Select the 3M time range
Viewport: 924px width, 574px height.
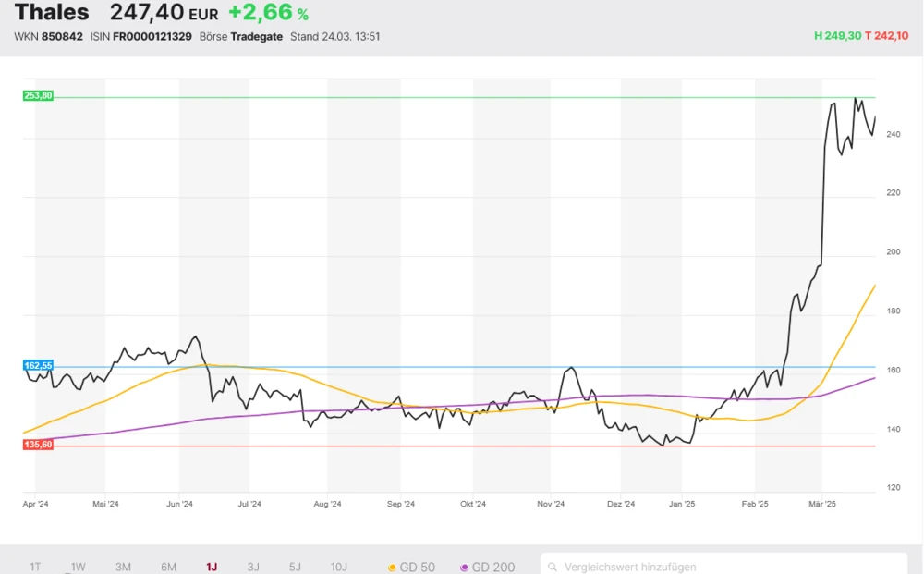coord(123,567)
